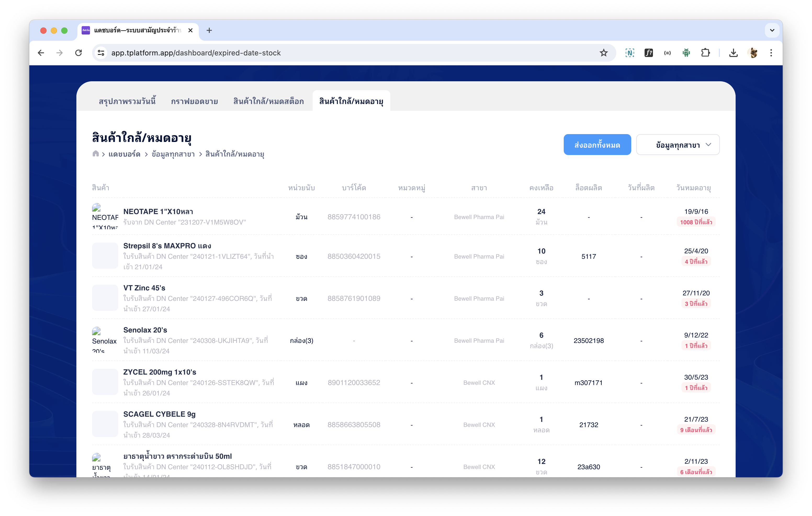Open the กราฟยอดขาย tab
The height and width of the screenshot is (516, 812).
(194, 101)
